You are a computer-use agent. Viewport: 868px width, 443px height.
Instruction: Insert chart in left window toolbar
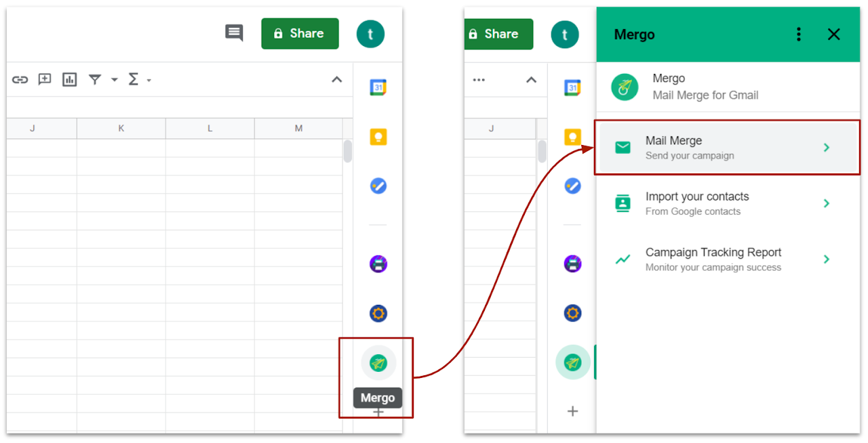[69, 80]
